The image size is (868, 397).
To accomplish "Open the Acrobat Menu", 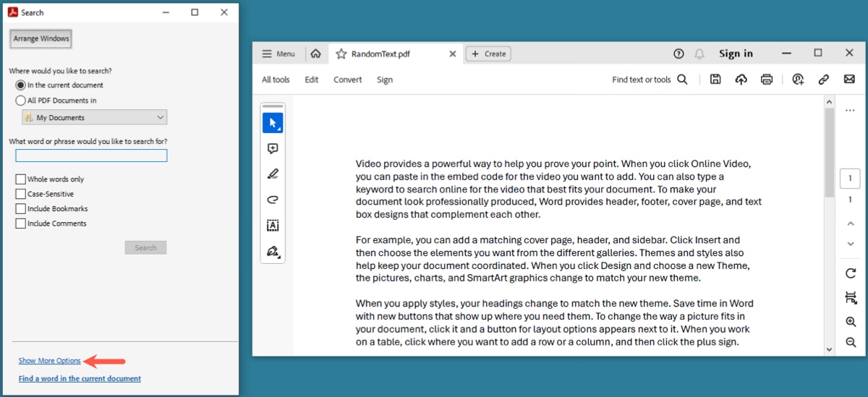I will pos(278,54).
